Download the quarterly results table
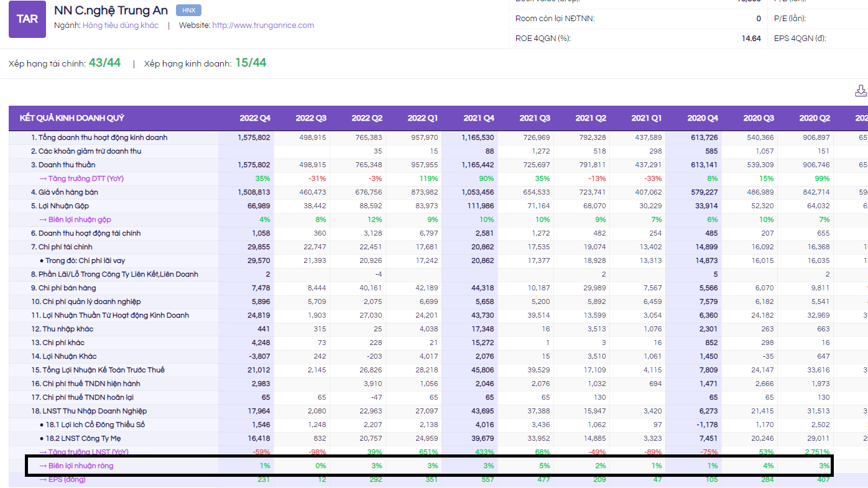Screen dimensions: 868x488 click(861, 91)
